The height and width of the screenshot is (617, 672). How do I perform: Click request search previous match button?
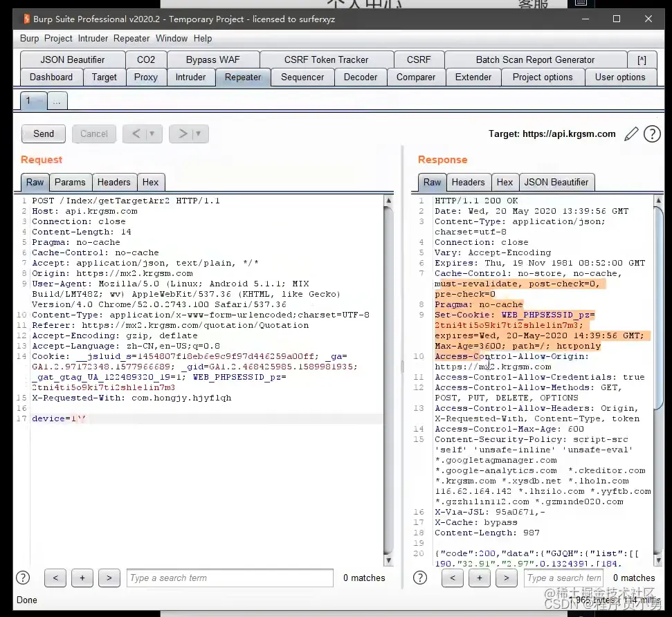point(55,578)
